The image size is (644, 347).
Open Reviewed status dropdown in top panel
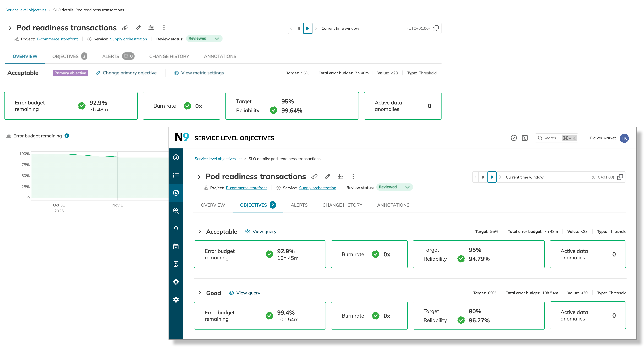[x=204, y=38]
